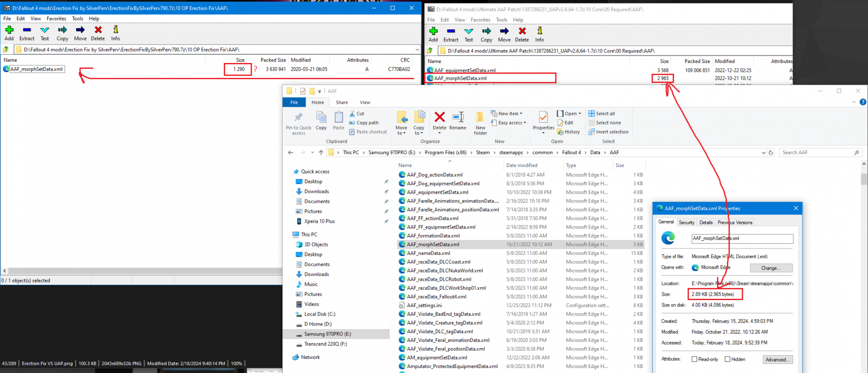Click the Test icon in left 7-Zip toolbar

tap(45, 30)
